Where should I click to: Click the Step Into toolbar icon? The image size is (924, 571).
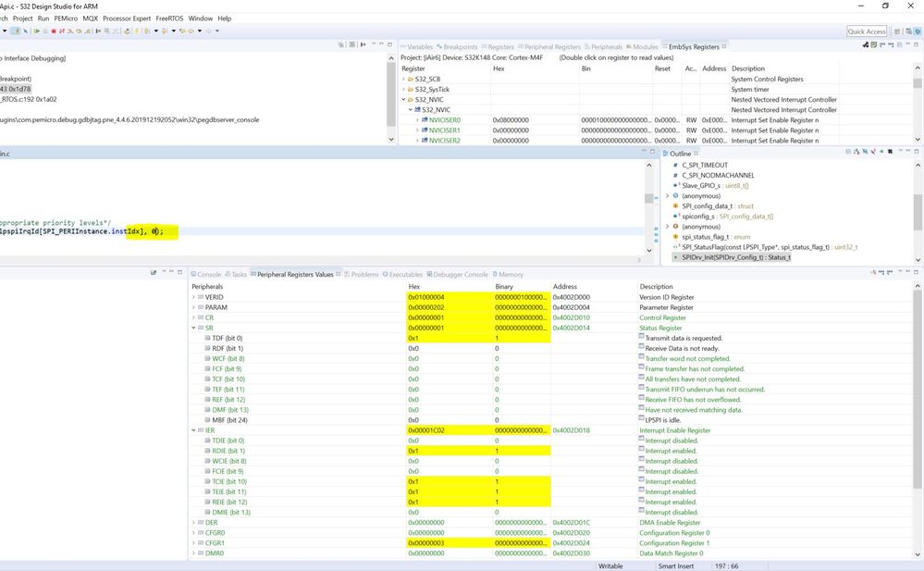click(70, 31)
